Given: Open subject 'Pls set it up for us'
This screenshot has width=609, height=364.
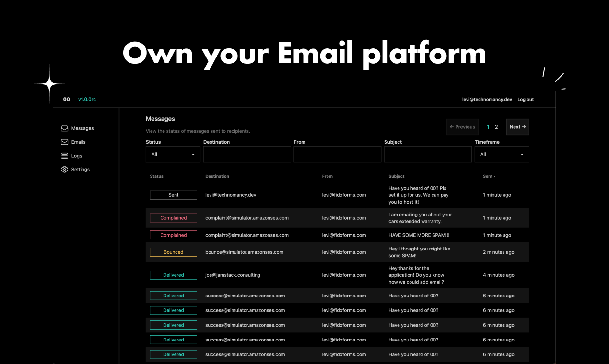Looking at the screenshot, I should pos(419,195).
